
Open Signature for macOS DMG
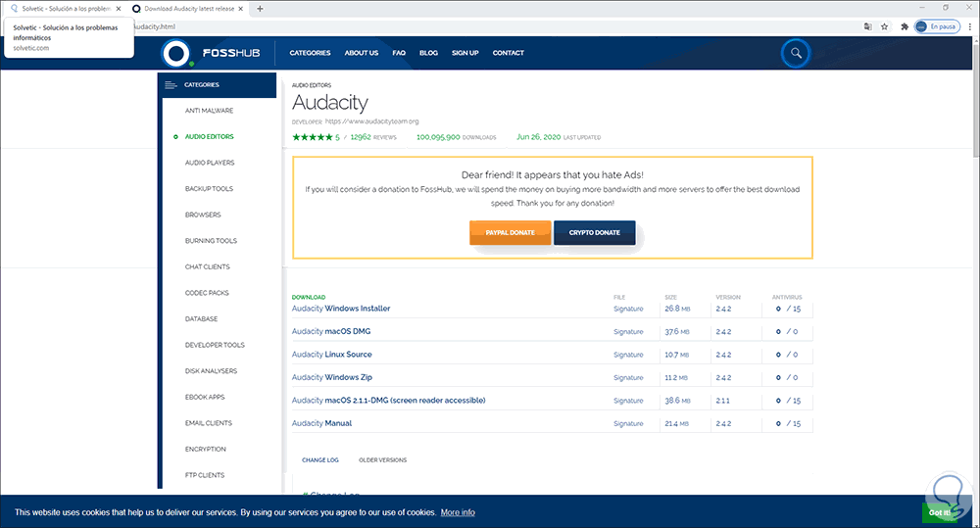tap(628, 332)
